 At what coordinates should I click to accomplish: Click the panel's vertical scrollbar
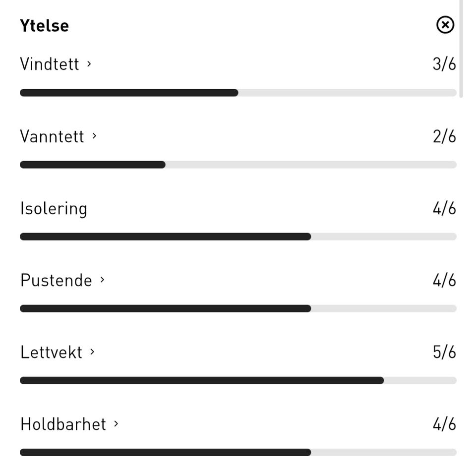(x=461, y=50)
